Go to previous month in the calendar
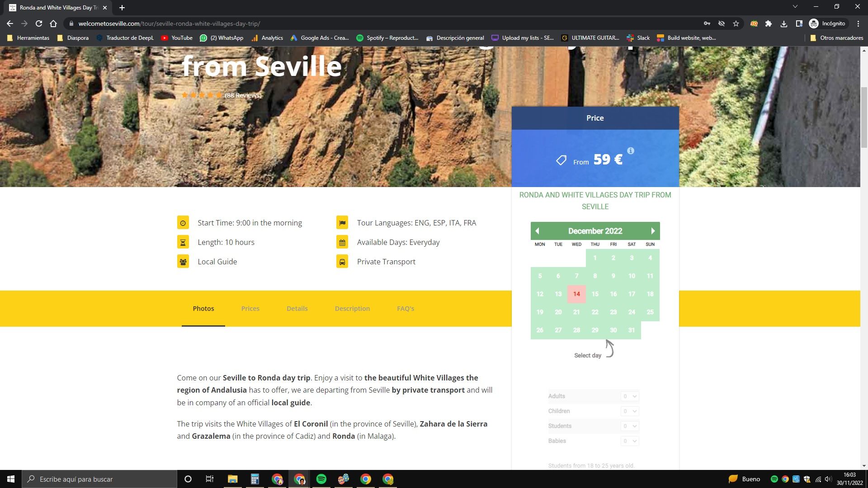Screen dimensions: 868x488 [x=537, y=231]
